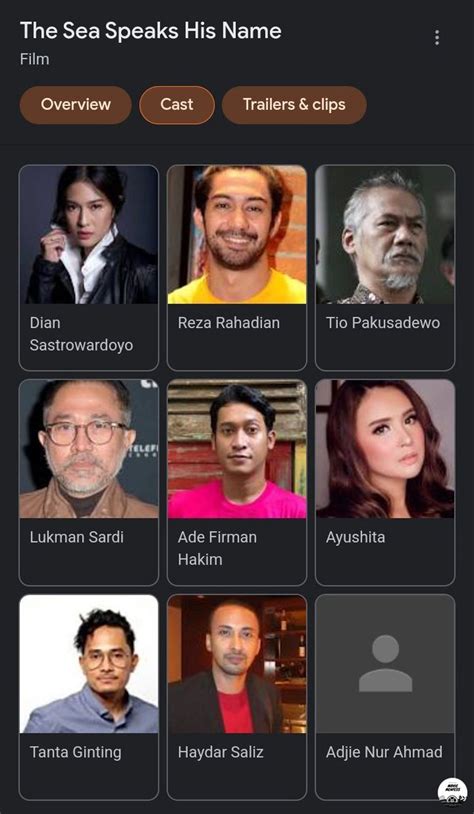
Task: Click Reza Rahadian's photo
Action: 237,234
